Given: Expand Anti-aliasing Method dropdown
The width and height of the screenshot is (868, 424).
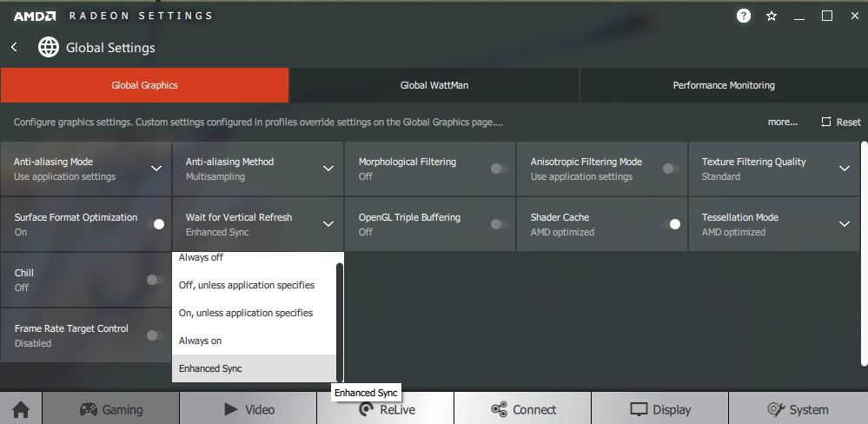Looking at the screenshot, I should pos(328,169).
